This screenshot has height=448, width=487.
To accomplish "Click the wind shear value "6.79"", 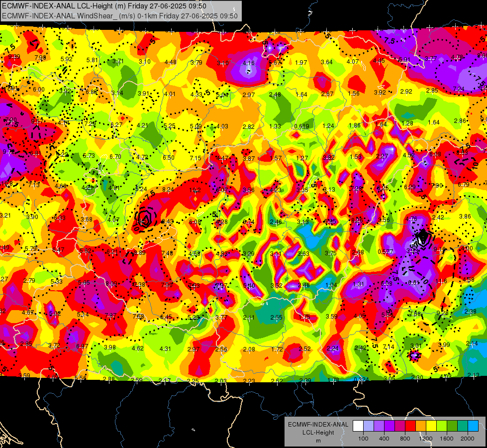I will tap(464, 185).
